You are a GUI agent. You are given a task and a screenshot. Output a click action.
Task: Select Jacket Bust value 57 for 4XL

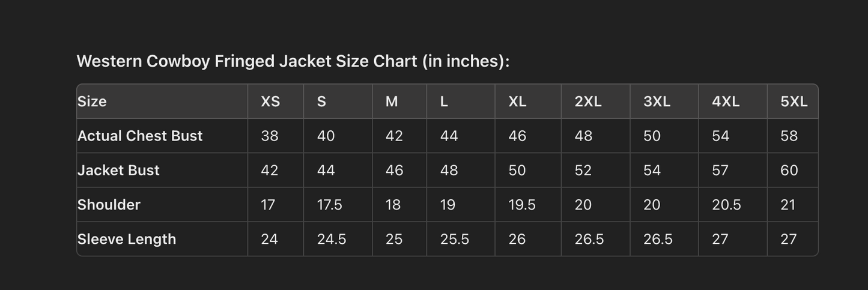(720, 171)
